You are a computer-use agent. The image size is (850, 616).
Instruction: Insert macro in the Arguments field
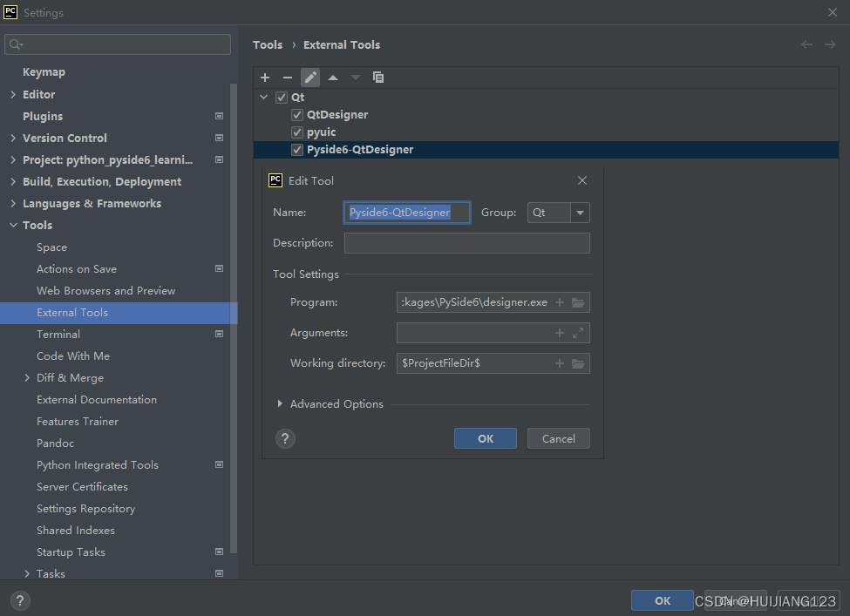tap(560, 333)
